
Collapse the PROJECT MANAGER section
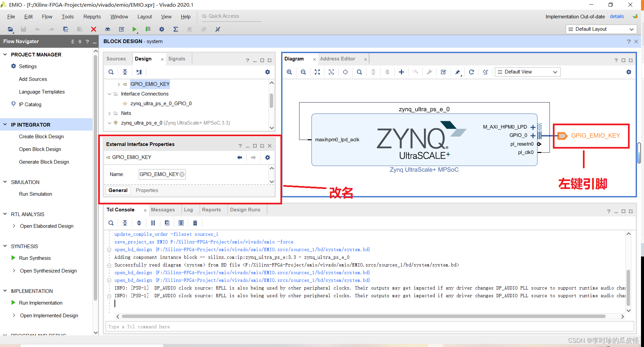click(5, 54)
